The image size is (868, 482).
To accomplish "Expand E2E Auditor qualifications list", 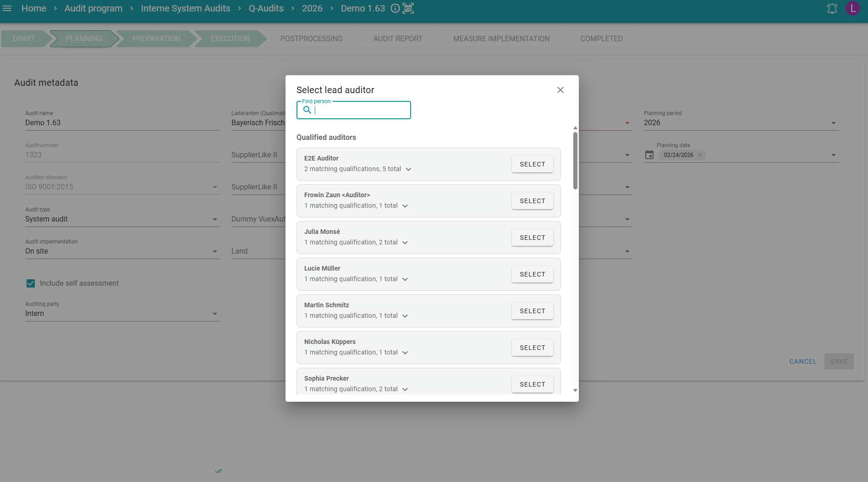I will point(408,169).
